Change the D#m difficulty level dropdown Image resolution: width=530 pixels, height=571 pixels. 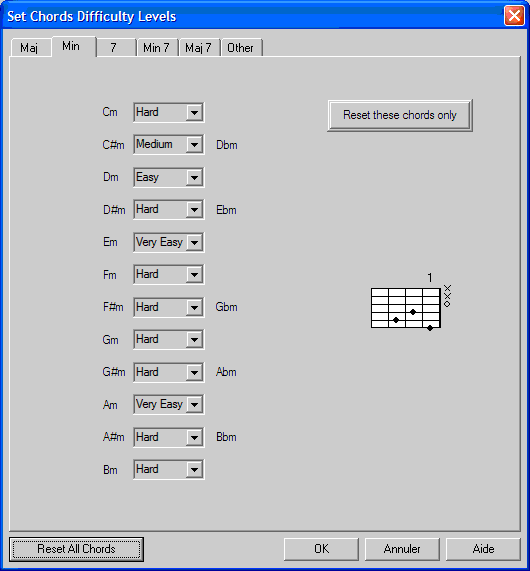click(x=169, y=209)
